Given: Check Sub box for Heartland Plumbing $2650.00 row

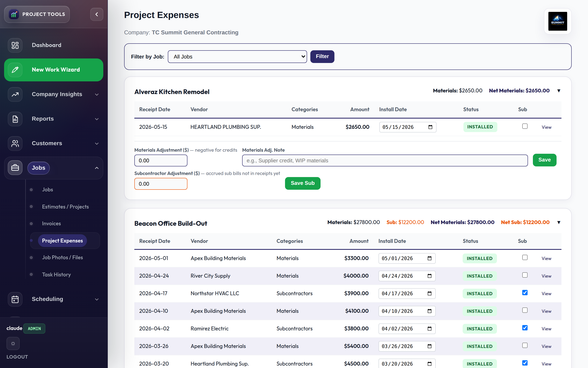Looking at the screenshot, I should pos(525,126).
